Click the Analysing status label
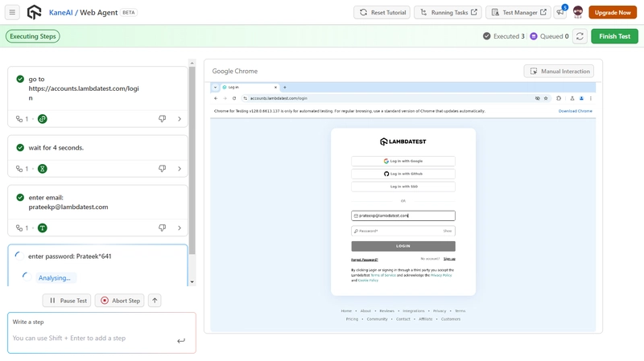 54,277
